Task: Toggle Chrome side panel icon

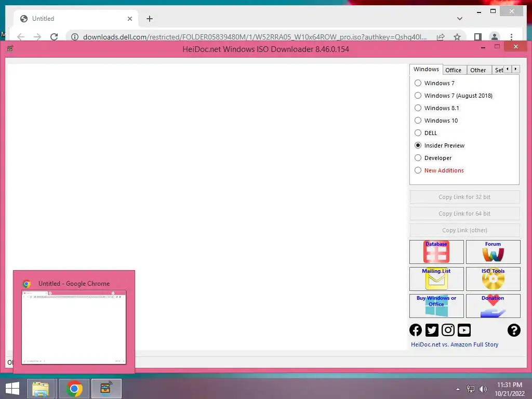Action: pyautogui.click(x=478, y=37)
